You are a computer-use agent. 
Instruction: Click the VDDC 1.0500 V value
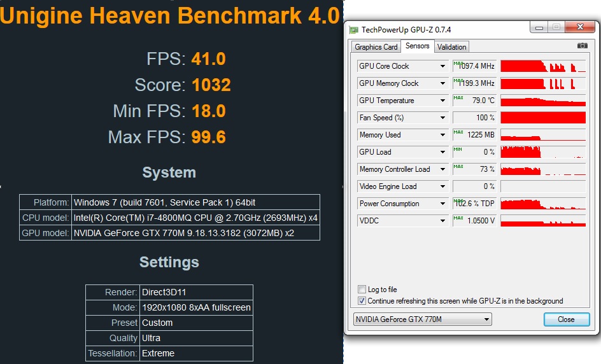[x=474, y=221]
